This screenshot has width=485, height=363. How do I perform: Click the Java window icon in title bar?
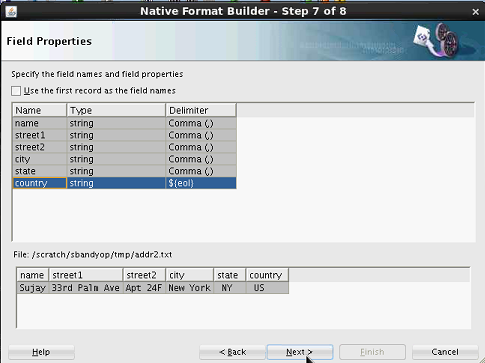[x=11, y=12]
